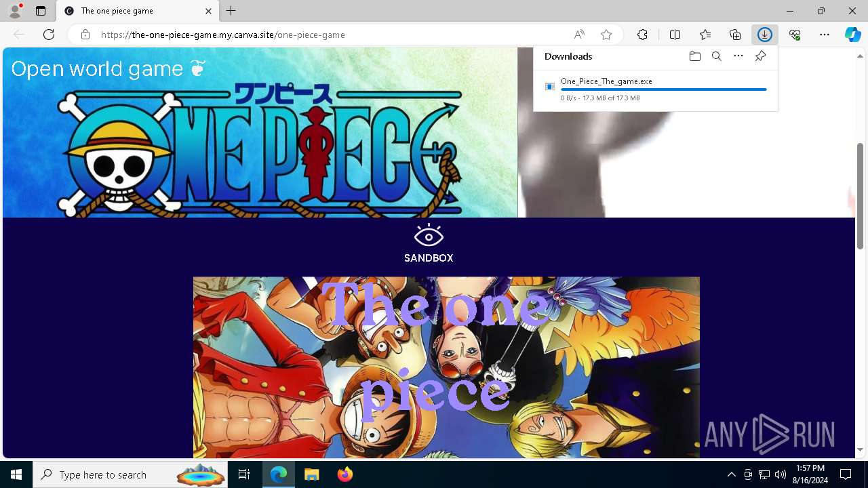
Task: Click the SANDBOX label
Action: coord(429,258)
